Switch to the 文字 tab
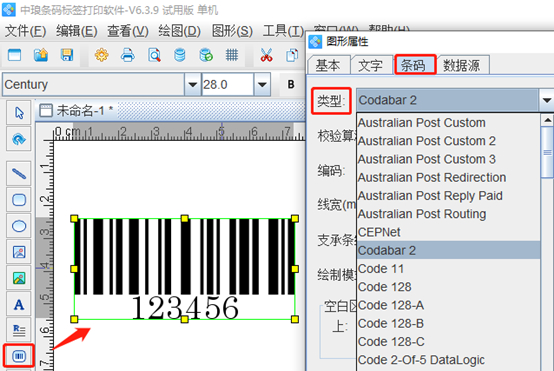554x371 pixels. tap(371, 65)
